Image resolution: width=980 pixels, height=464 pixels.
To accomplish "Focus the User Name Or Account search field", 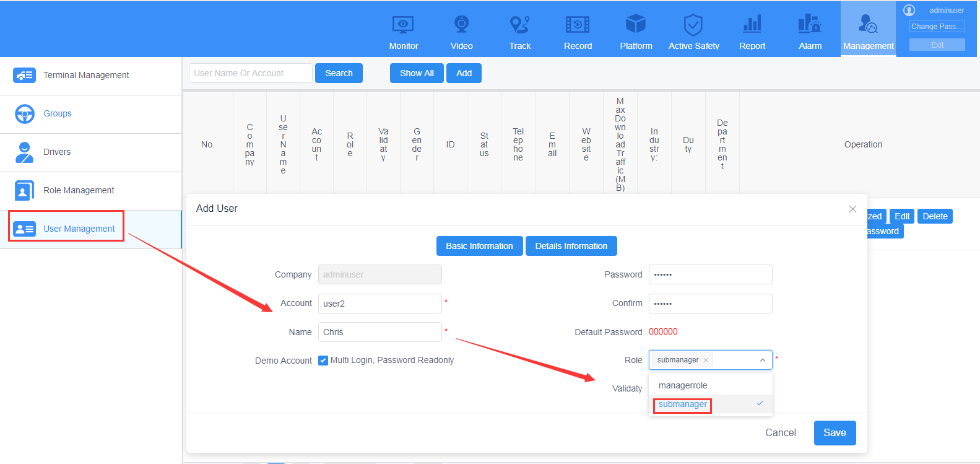I will 251,73.
